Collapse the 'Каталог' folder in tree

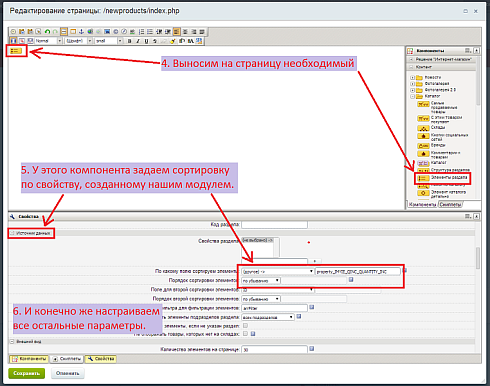tap(412, 96)
